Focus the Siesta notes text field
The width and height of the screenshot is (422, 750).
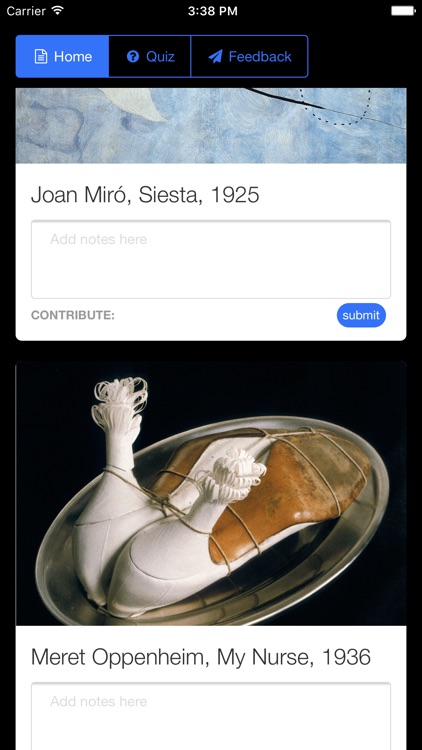pyautogui.click(x=211, y=259)
